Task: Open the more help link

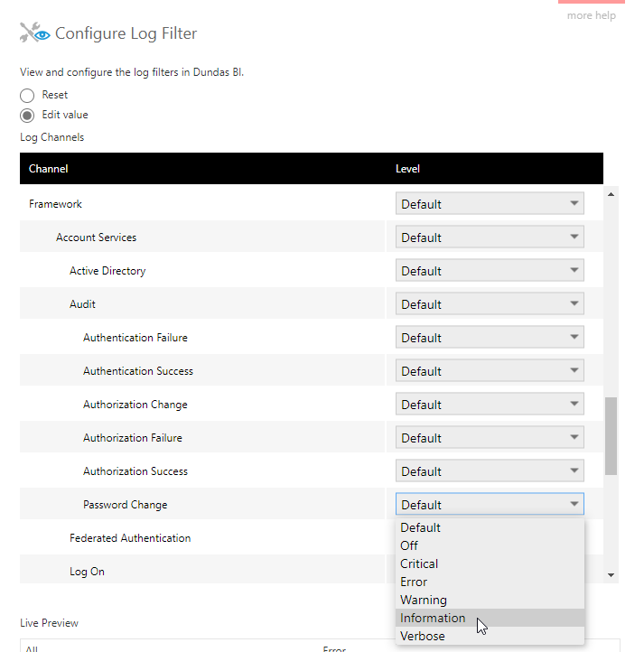Action: pyautogui.click(x=592, y=15)
